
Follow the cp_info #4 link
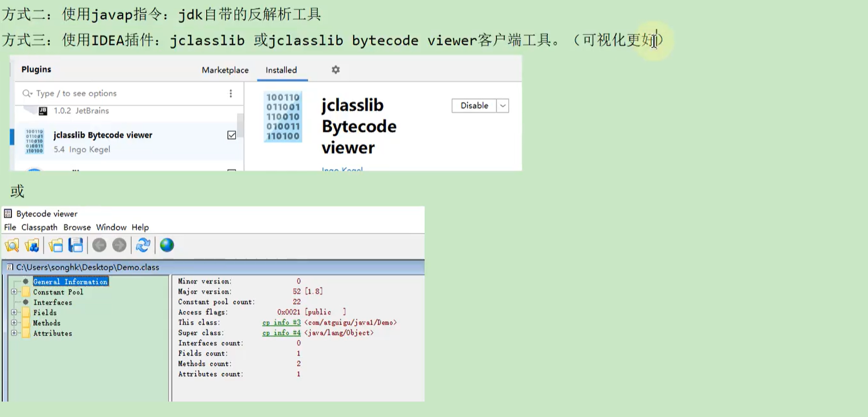coord(281,333)
